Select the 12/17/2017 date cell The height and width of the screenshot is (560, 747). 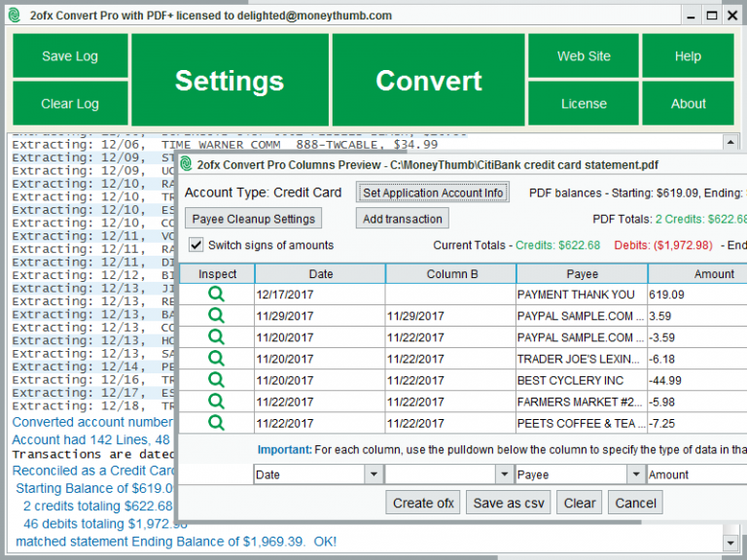(320, 295)
